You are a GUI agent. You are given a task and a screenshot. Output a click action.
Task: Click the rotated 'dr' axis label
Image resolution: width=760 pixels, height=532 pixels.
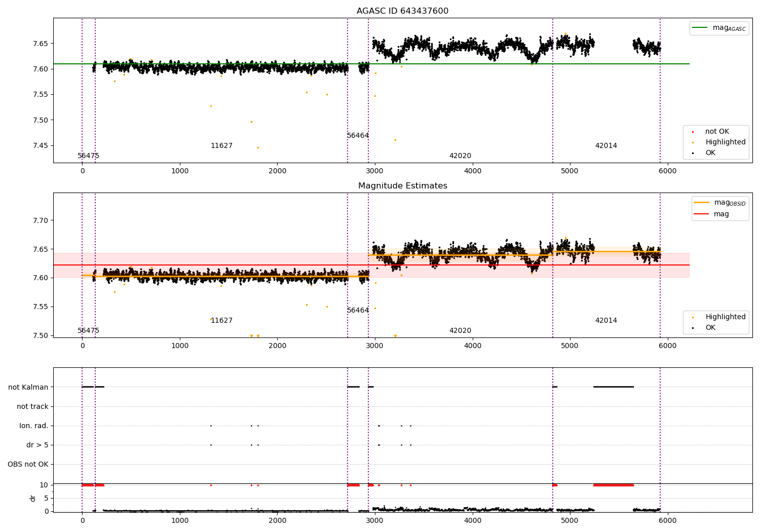tap(33, 498)
